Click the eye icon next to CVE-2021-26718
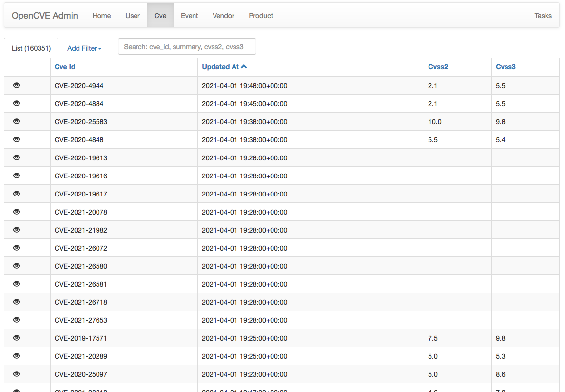The height and width of the screenshot is (392, 565). pos(16,302)
